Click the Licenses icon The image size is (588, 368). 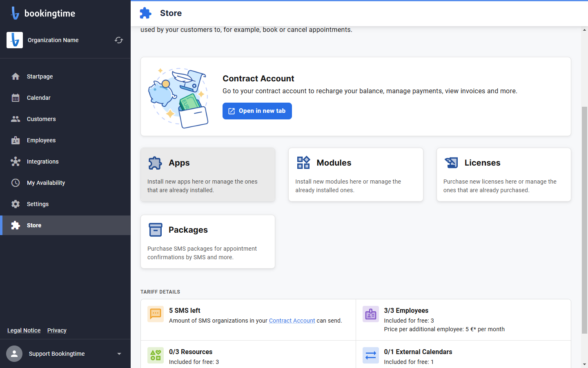(451, 163)
